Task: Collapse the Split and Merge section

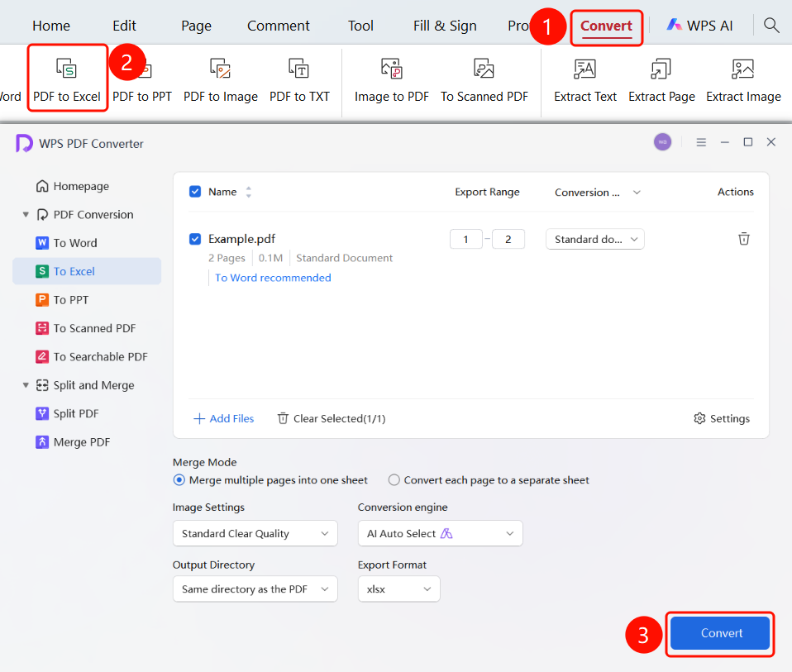Action: pos(26,385)
